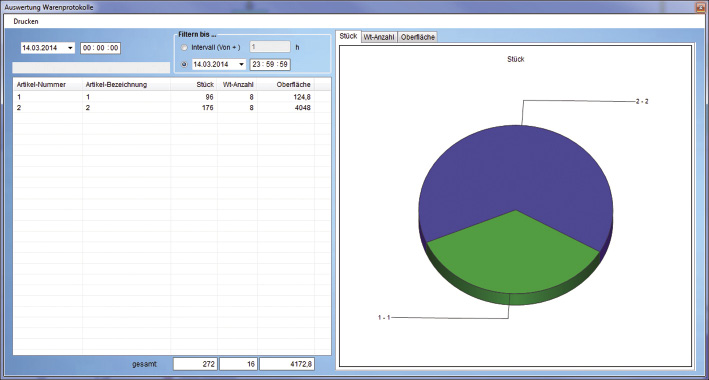Select the table row for article 1
The image size is (709, 380).
click(x=172, y=97)
